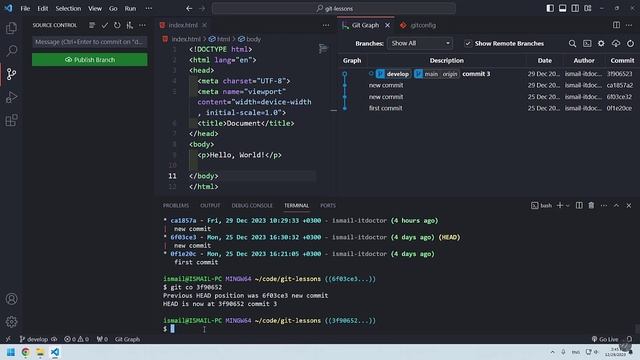The image size is (640, 360).
Task: Open Chrome from the taskbar
Action: 25,352
